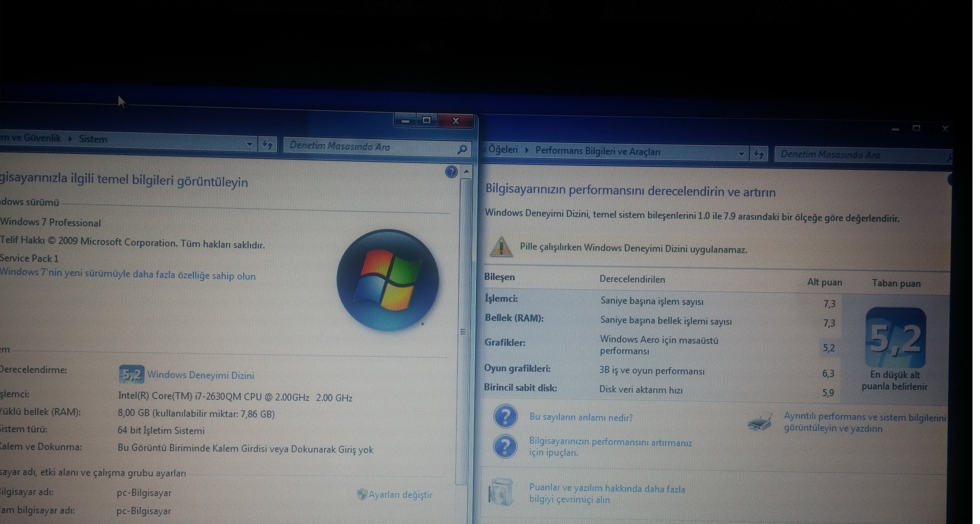This screenshot has width=980, height=524.
Task: Open the 'Windows Deneyimi Dizini' link
Action: point(201,375)
